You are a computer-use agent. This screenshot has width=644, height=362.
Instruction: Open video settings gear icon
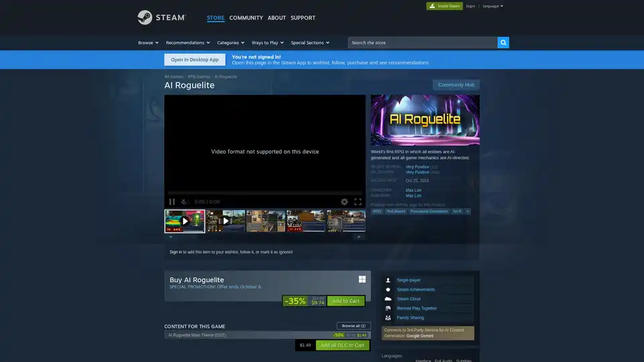(344, 202)
